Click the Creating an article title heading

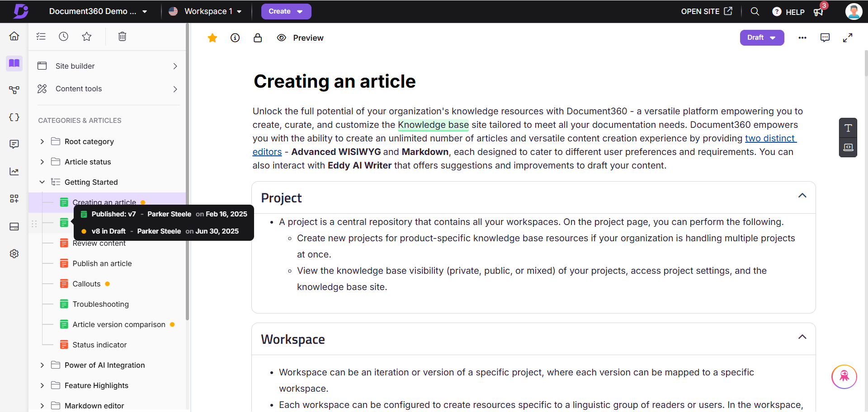(x=335, y=81)
